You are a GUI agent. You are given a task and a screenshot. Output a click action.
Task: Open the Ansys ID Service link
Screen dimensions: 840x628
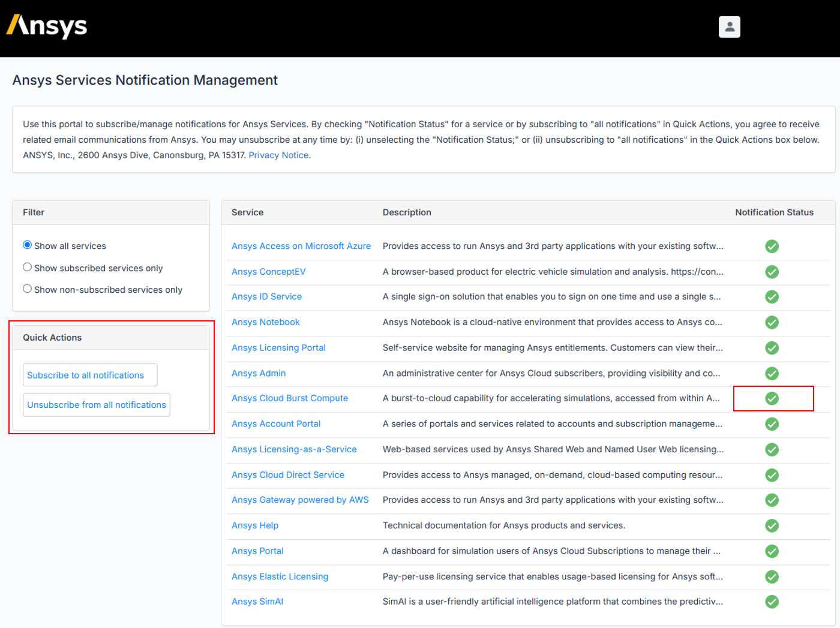pos(267,297)
